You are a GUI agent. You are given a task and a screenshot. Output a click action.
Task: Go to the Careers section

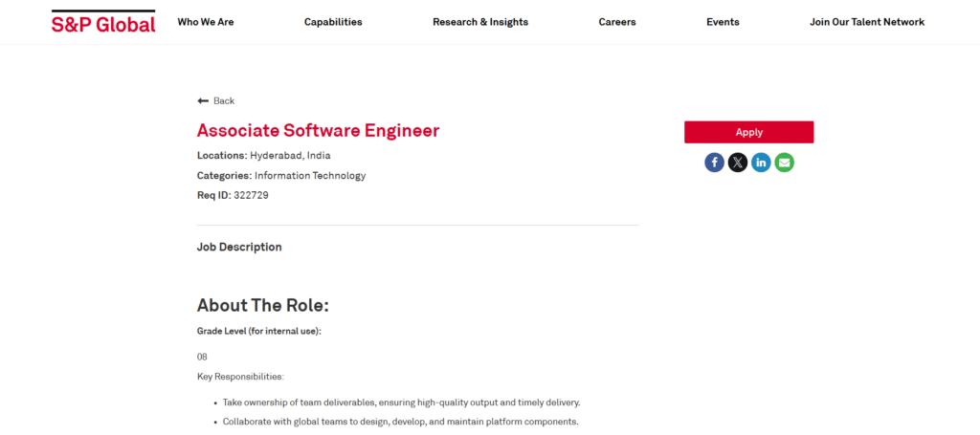point(617,22)
